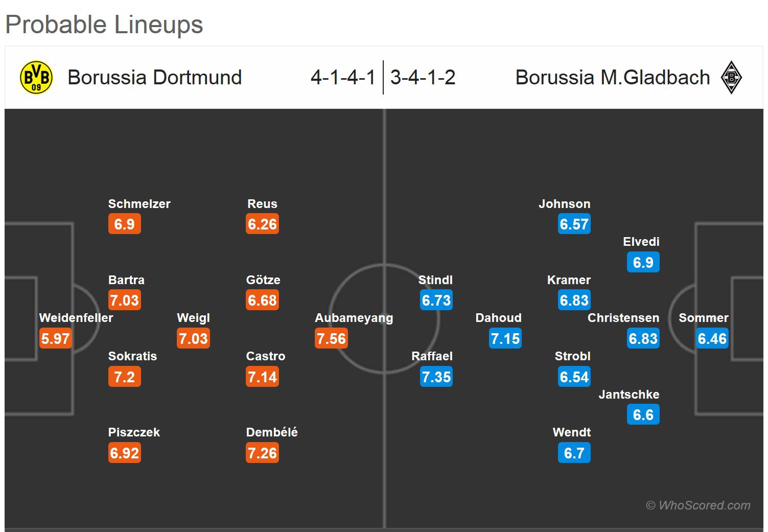Screen dimensions: 768x532
Task: Open the Borussia M.Gladbach team link
Action: coord(612,78)
